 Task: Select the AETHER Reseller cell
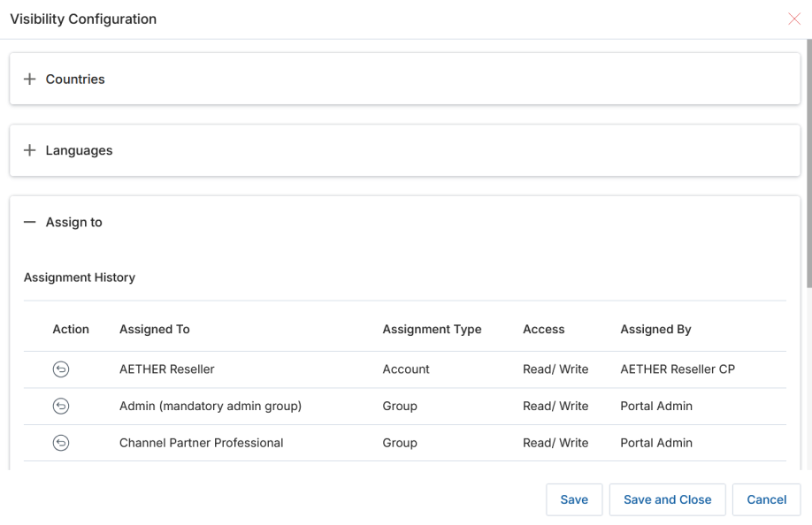[x=167, y=369]
